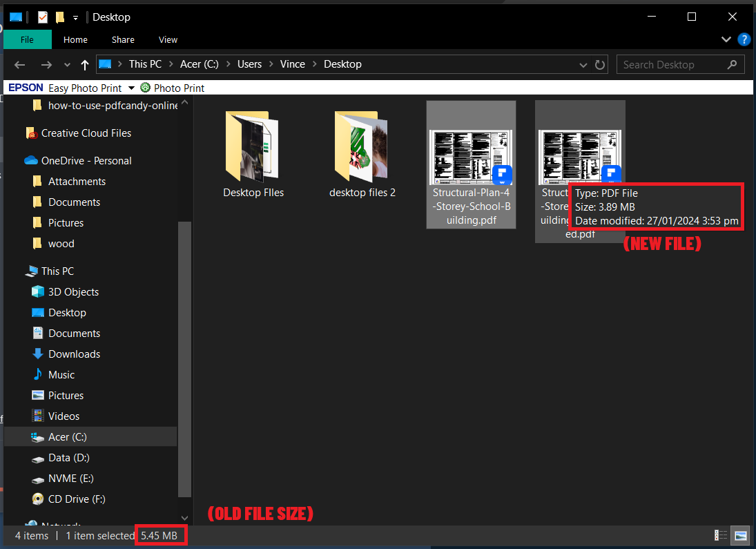756x549 pixels.
Task: Toggle selection of Structural-Plan-4-Storey-School-Building.pdf
Action: [471, 157]
